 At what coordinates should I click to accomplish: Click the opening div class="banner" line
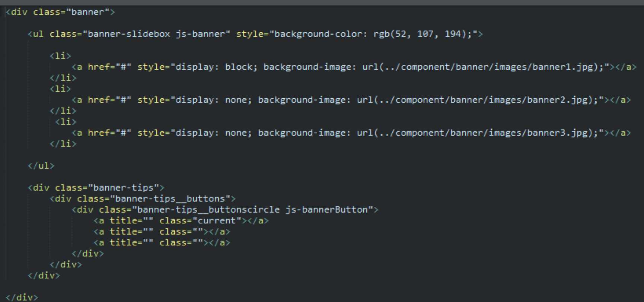60,12
